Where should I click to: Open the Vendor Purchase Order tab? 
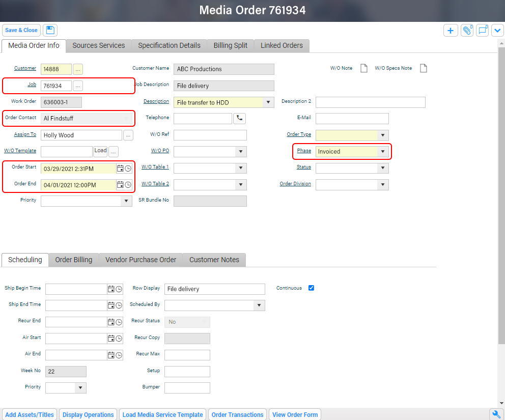click(x=141, y=260)
